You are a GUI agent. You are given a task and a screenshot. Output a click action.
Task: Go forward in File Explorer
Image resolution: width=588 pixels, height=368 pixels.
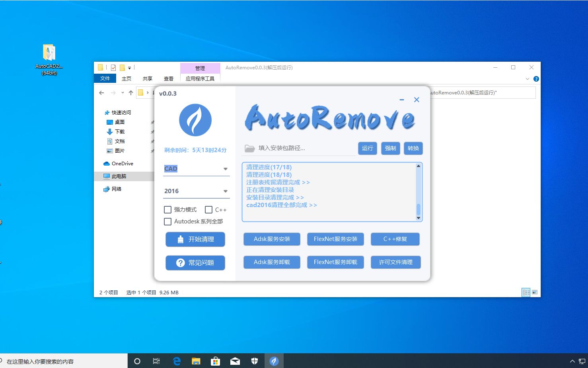[x=113, y=93]
